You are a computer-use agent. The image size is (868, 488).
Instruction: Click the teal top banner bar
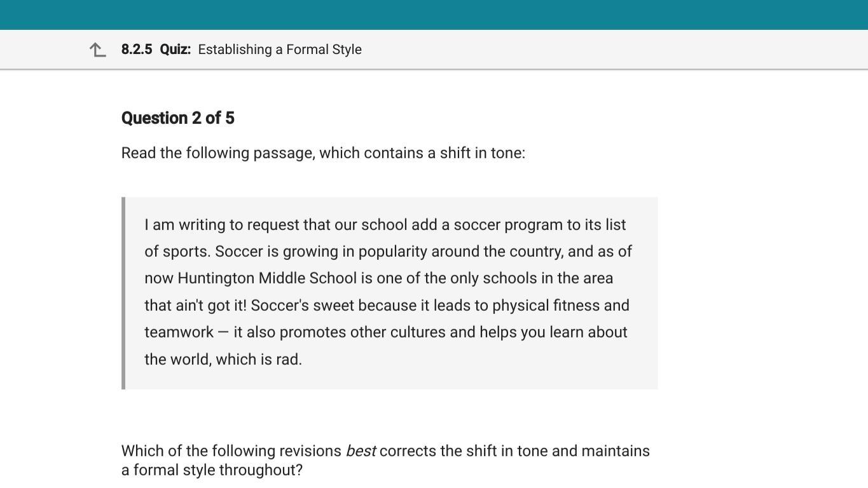click(434, 15)
